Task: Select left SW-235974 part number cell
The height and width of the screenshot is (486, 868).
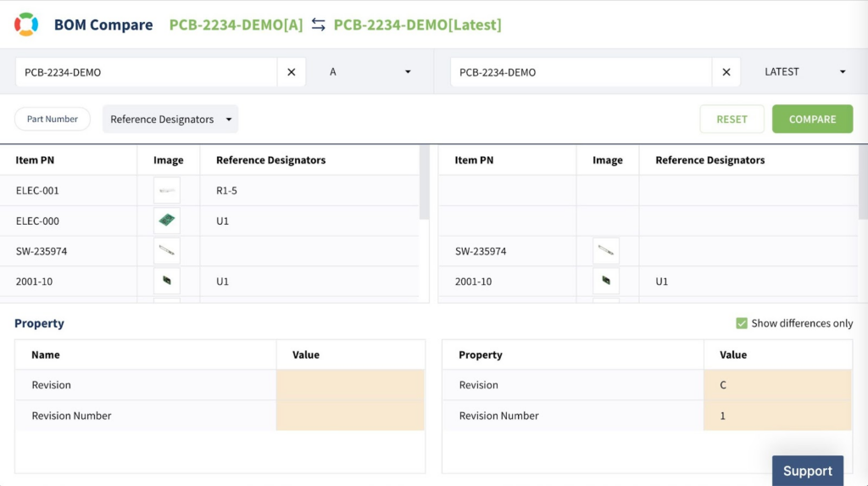Action: [x=69, y=251]
